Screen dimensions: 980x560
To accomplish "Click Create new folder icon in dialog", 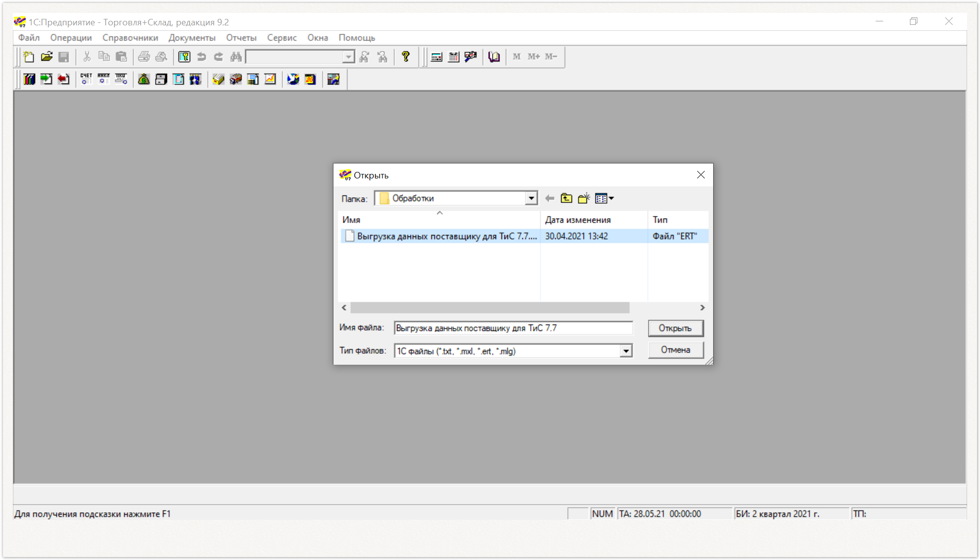I will [x=584, y=198].
